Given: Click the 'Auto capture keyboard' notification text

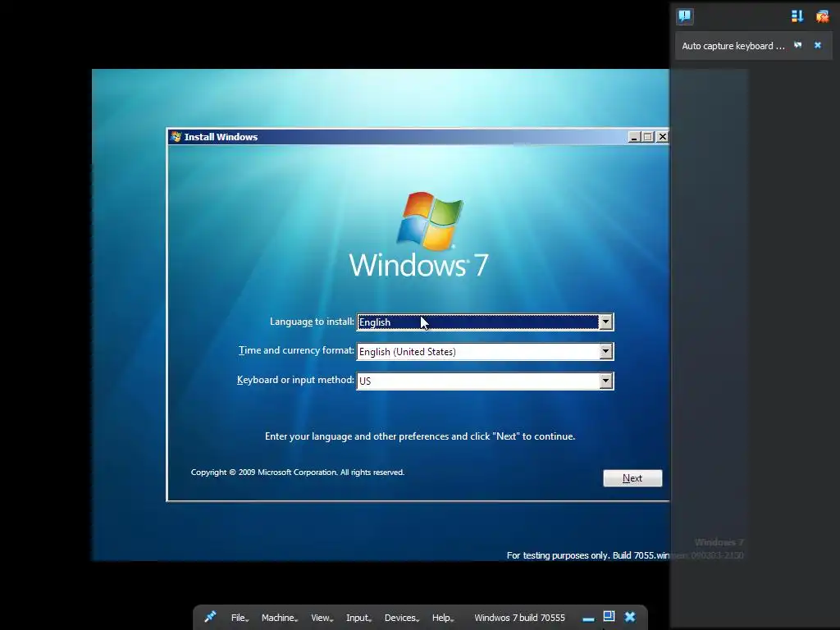Looking at the screenshot, I should click(x=733, y=46).
